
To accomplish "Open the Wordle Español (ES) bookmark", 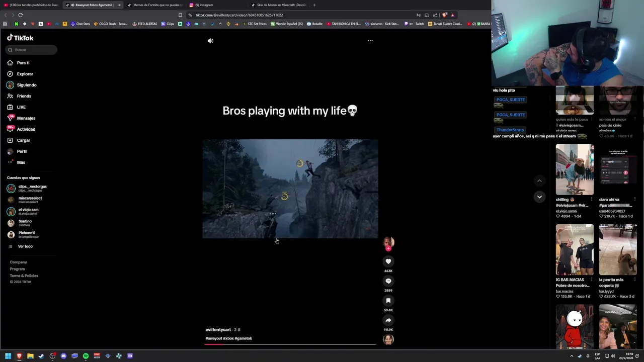I will [x=287, y=24].
